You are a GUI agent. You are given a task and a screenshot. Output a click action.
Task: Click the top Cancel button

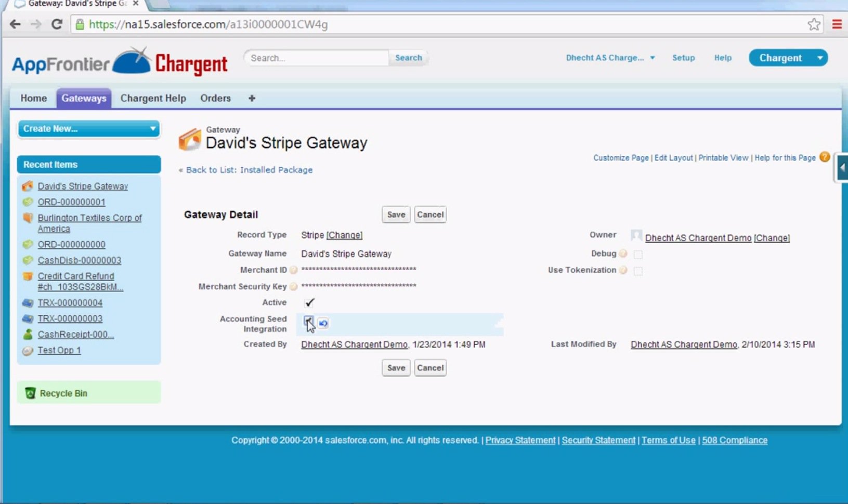tap(430, 215)
